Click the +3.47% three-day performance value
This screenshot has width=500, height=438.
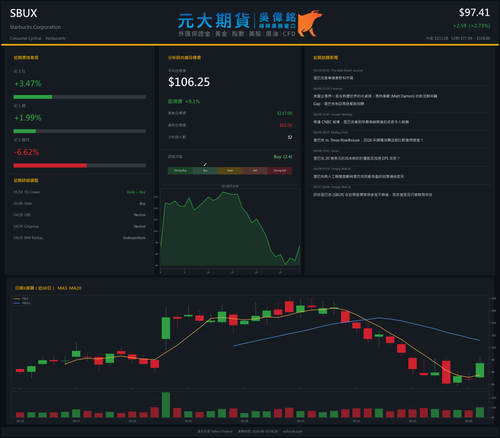pyautogui.click(x=28, y=83)
